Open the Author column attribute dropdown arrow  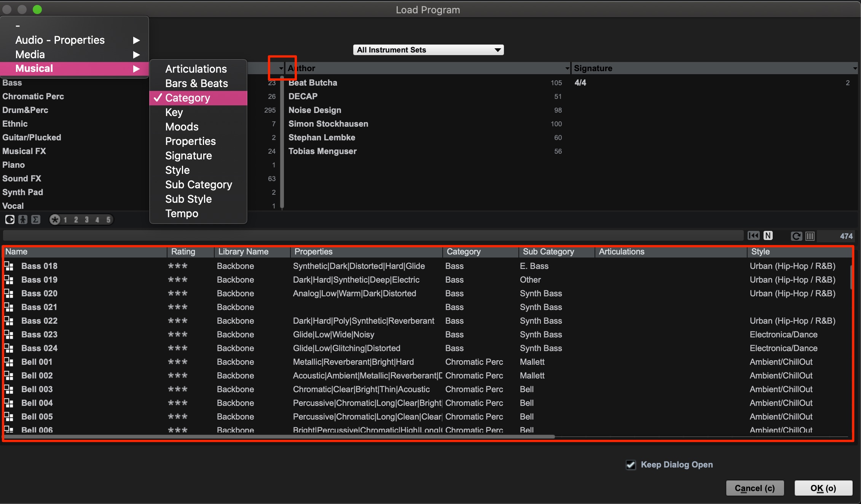(567, 68)
